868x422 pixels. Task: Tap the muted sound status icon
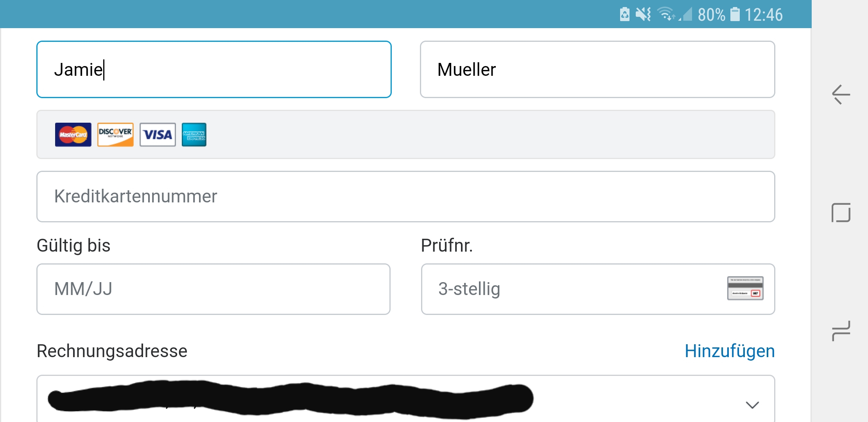point(643,14)
